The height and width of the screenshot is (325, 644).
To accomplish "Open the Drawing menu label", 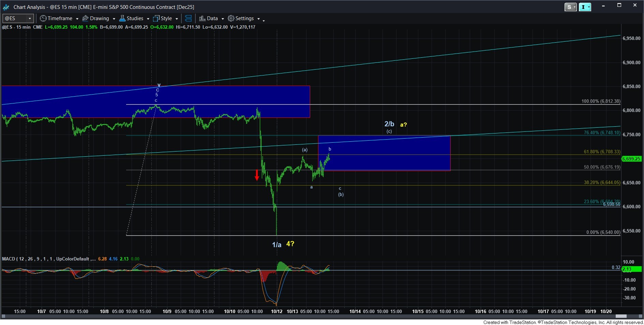I will [x=99, y=18].
